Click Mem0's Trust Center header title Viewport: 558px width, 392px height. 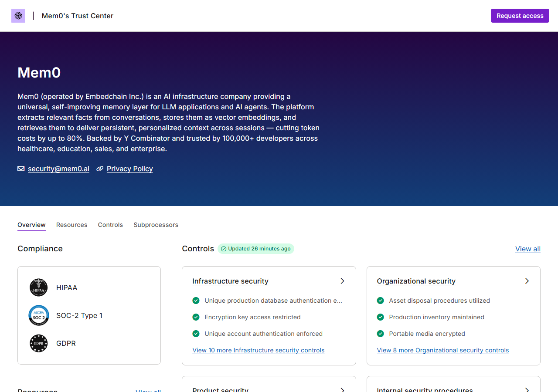78,16
